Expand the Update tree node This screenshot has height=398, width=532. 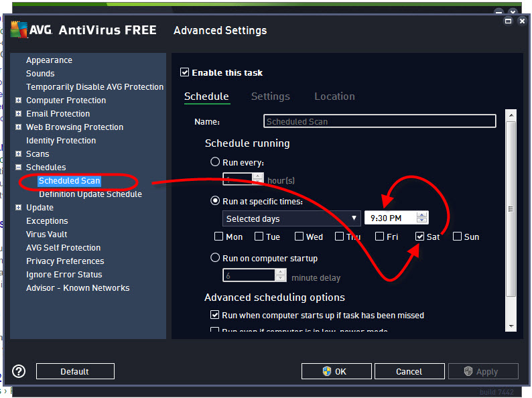tap(18, 207)
